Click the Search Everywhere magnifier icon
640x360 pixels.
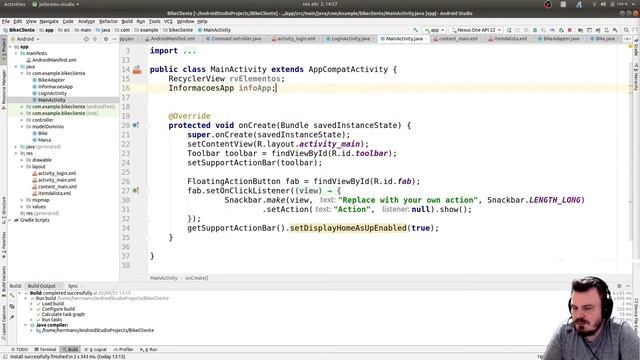(x=626, y=30)
